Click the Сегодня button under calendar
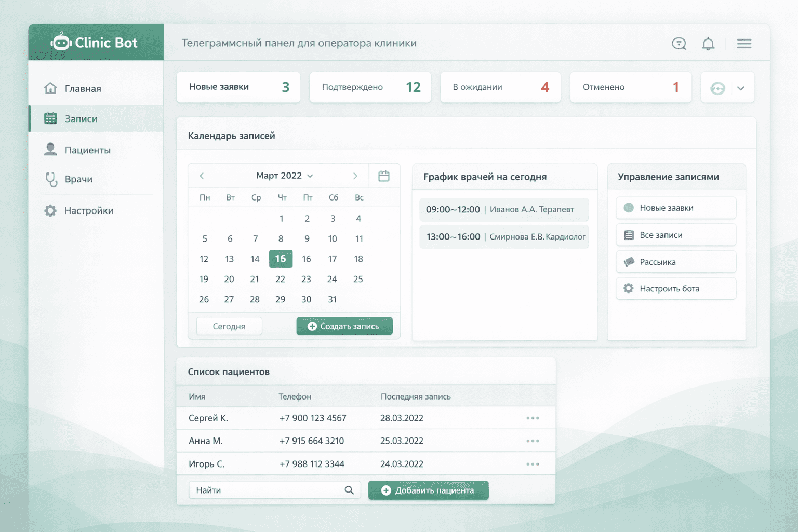This screenshot has width=798, height=532. point(229,326)
